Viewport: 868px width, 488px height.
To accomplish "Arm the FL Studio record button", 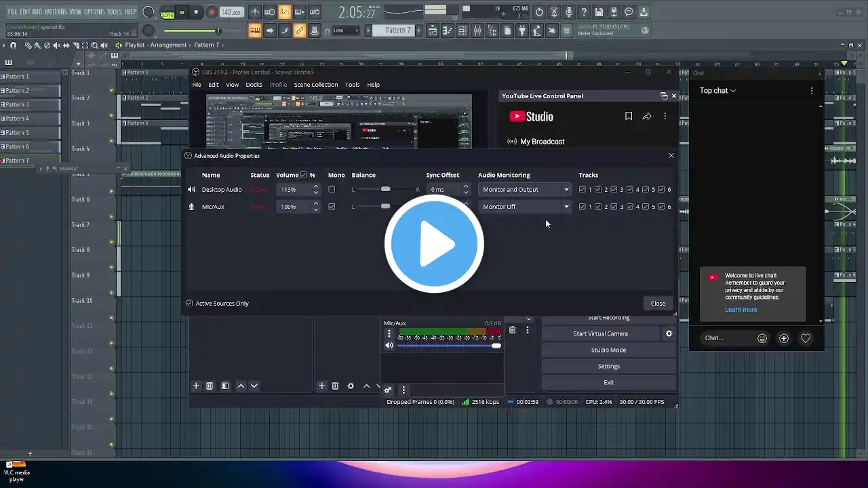I will coord(212,12).
